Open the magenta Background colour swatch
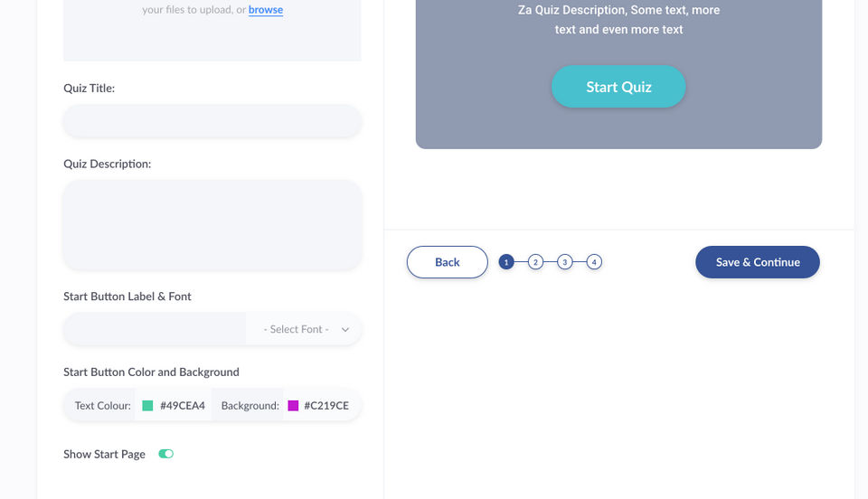The image size is (868, 499). pyautogui.click(x=293, y=406)
